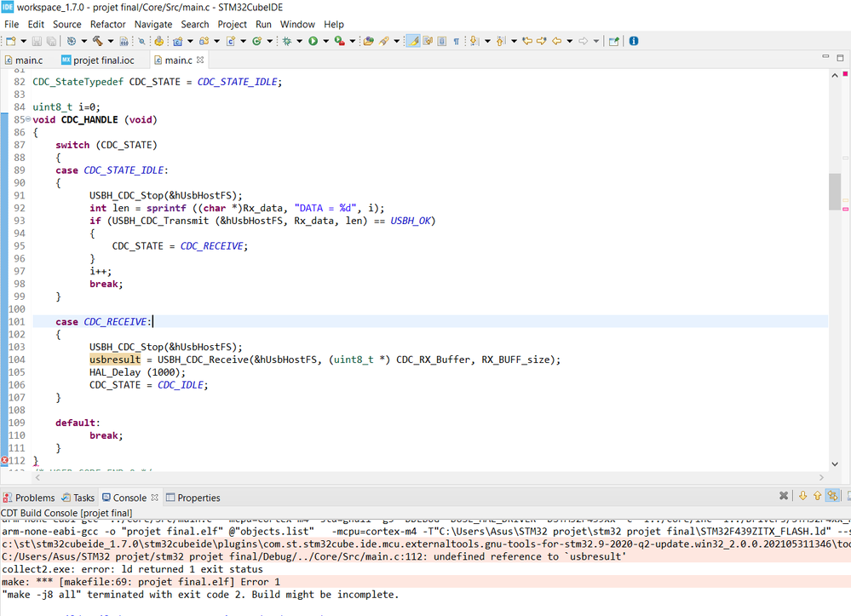Open the Problems view tab
Viewport: 851px width, 616px height.
coord(29,498)
